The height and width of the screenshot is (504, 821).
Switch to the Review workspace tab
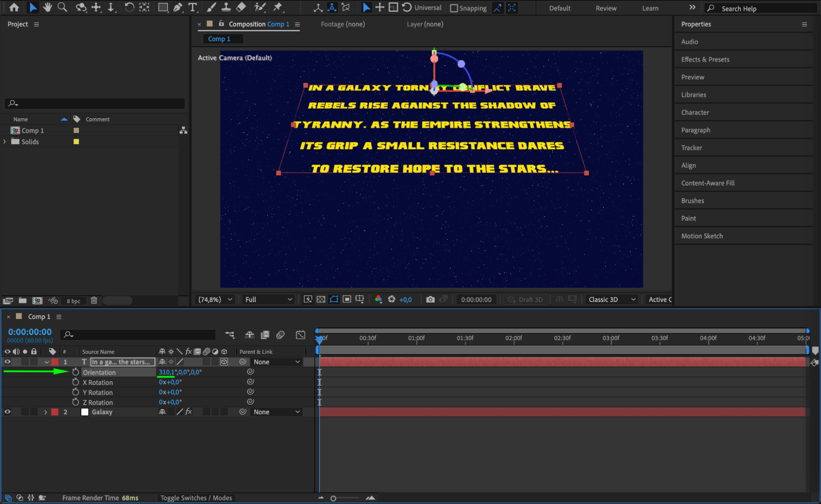coord(606,8)
